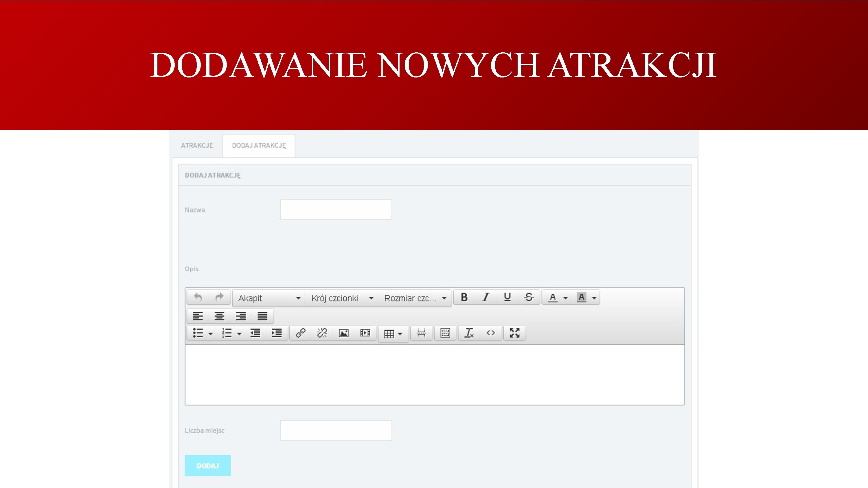Decrease the indent

255,333
